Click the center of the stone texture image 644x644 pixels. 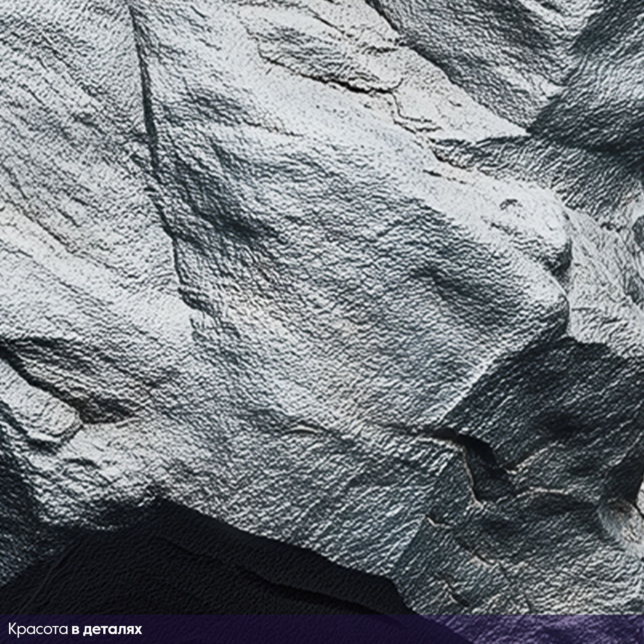[x=322, y=307]
